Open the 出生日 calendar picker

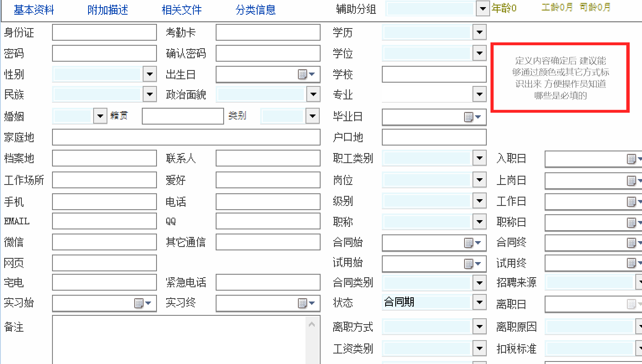306,75
